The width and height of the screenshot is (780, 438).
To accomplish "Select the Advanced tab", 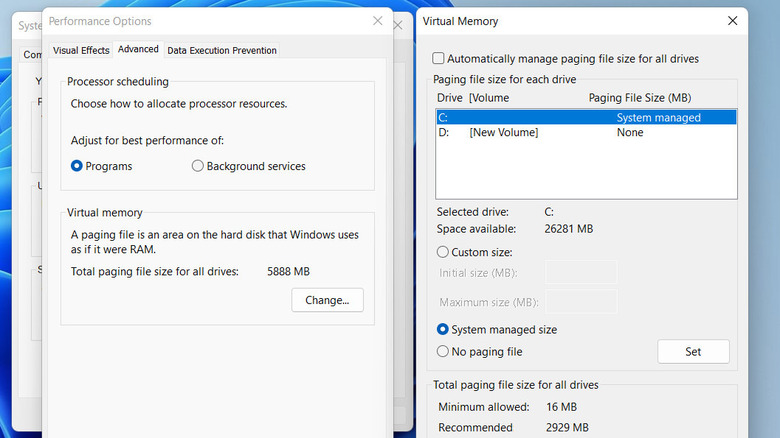I will point(138,50).
